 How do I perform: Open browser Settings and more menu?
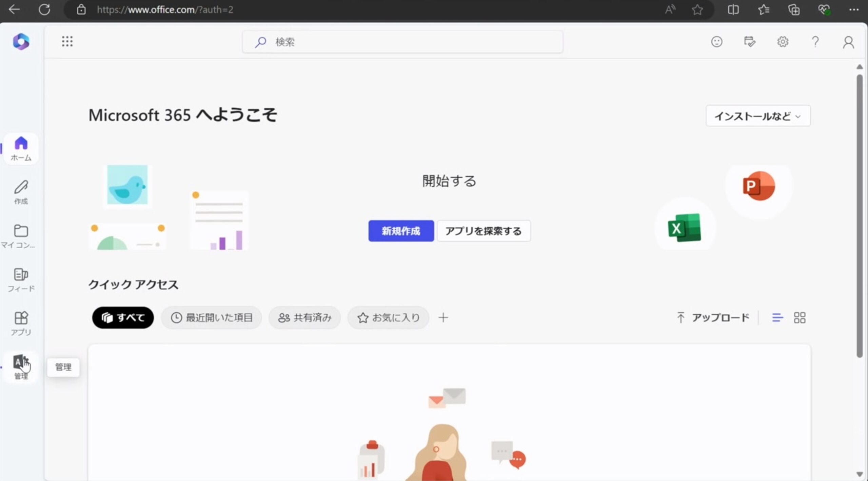(x=854, y=9)
